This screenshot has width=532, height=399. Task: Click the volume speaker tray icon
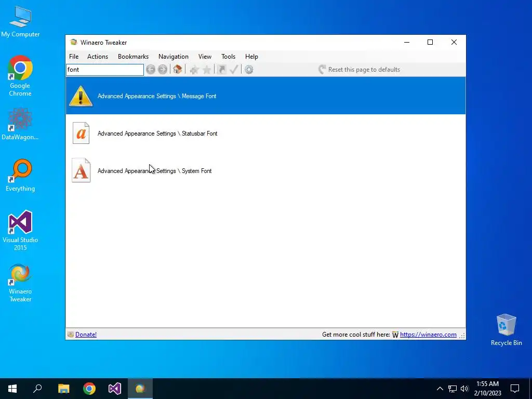point(464,389)
